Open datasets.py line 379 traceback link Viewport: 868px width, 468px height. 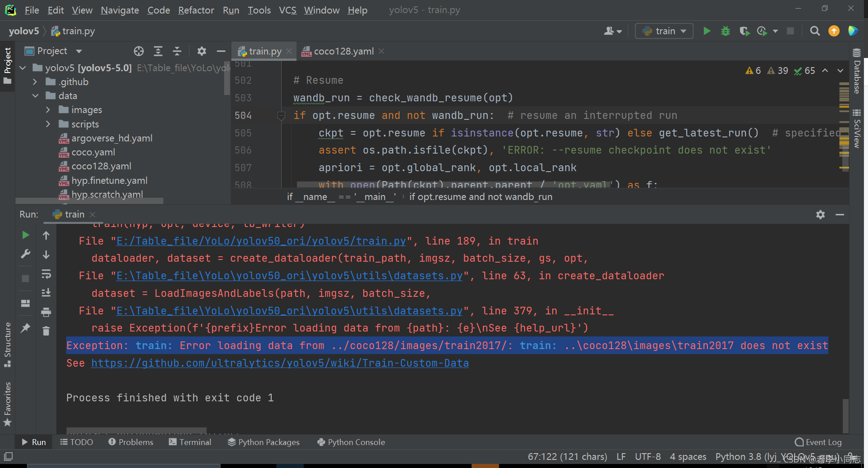click(x=289, y=311)
